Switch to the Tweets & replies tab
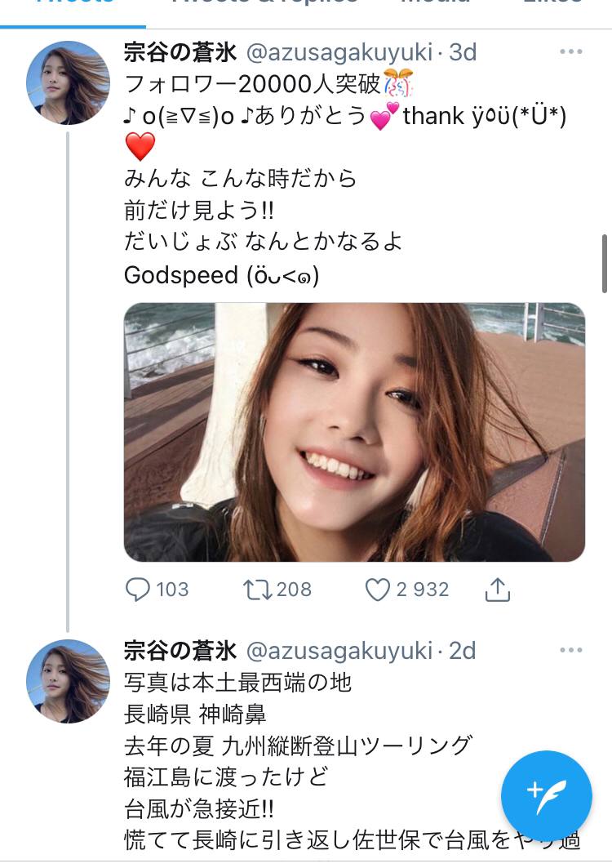The height and width of the screenshot is (868, 612). tap(264, 4)
